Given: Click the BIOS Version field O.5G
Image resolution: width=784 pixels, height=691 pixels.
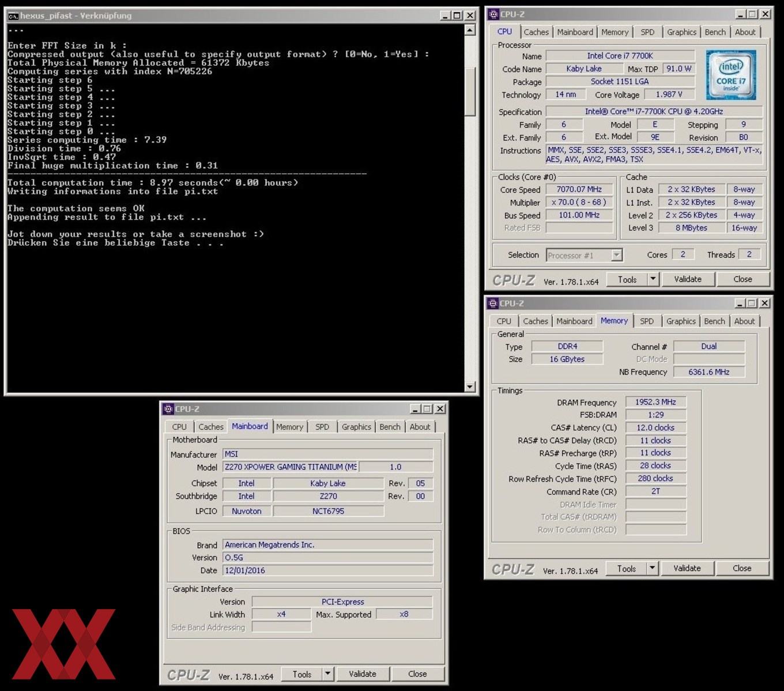Looking at the screenshot, I should (x=327, y=557).
